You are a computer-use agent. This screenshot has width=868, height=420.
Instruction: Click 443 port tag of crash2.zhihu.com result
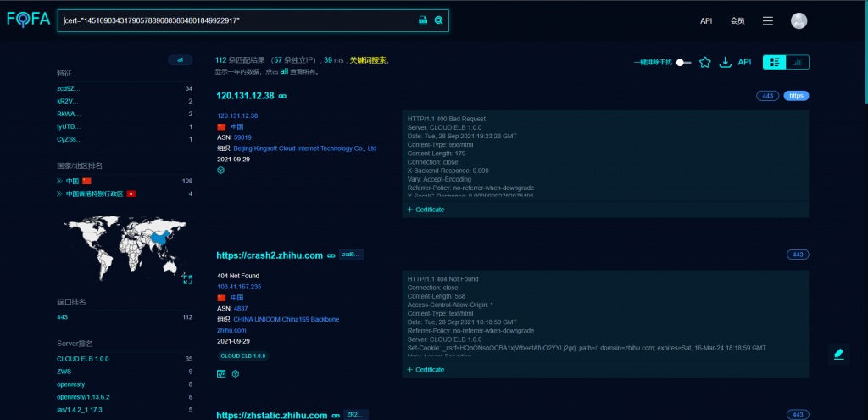click(x=798, y=255)
